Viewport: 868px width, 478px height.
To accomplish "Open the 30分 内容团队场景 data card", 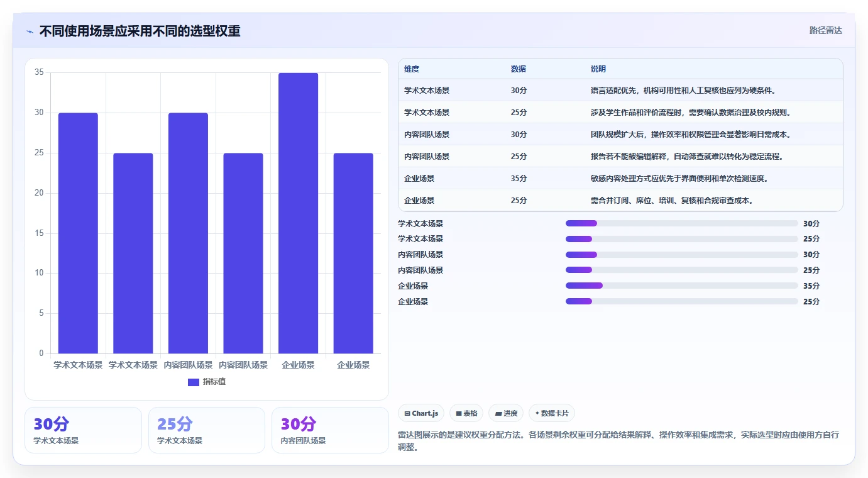I will [330, 430].
